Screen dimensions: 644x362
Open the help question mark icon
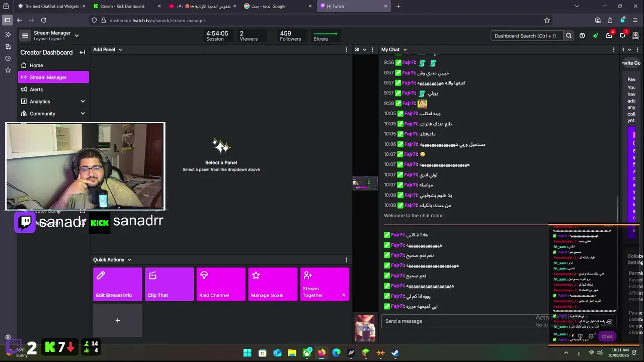click(582, 36)
